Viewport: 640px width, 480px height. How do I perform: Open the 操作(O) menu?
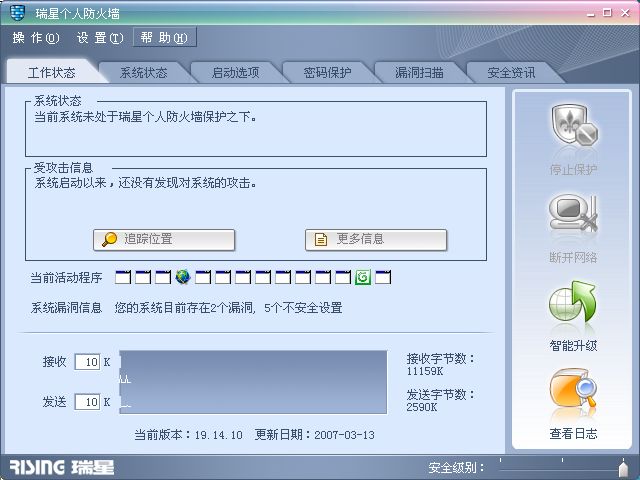tap(36, 38)
